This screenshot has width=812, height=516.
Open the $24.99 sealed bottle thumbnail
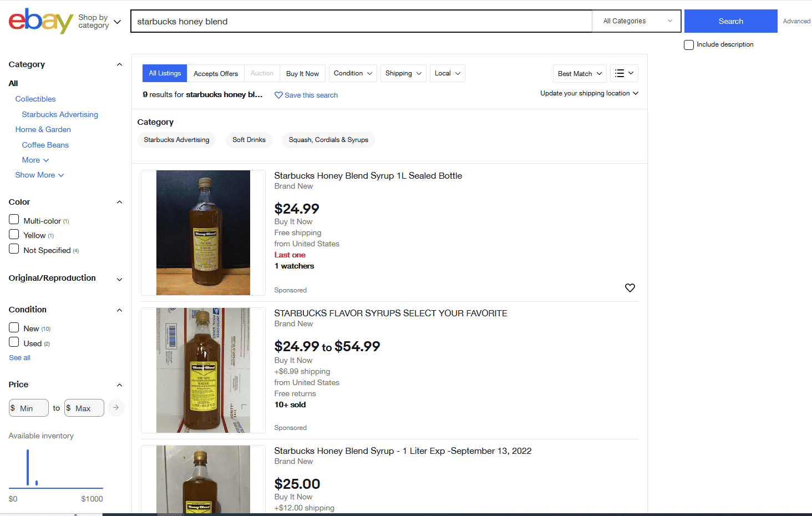pos(203,232)
